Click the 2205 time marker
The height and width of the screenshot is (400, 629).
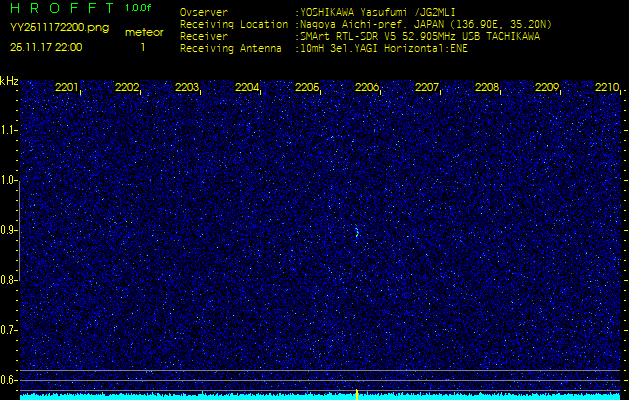(307, 87)
